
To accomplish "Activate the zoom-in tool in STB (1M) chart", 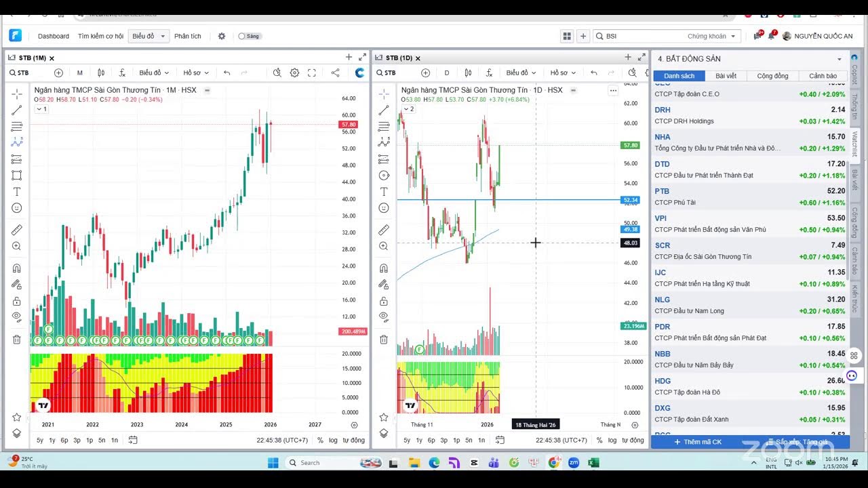I will pos(17,246).
